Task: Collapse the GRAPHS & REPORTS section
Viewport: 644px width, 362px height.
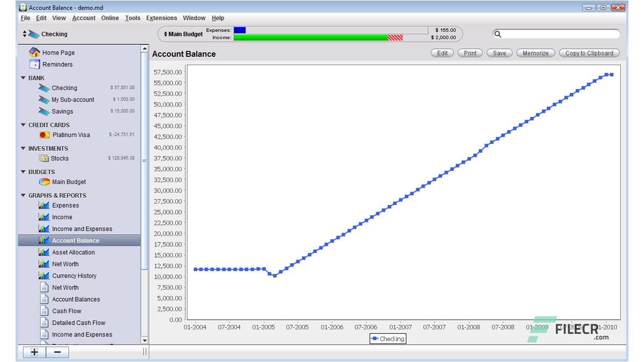Action: pyautogui.click(x=23, y=195)
